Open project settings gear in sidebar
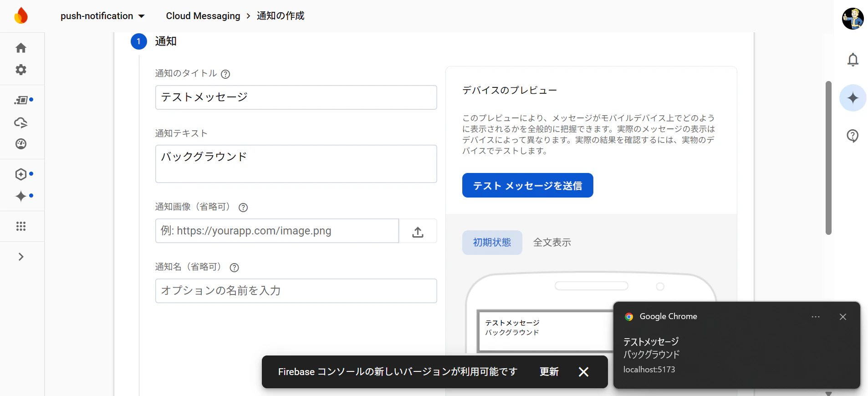The image size is (868, 396). [21, 70]
